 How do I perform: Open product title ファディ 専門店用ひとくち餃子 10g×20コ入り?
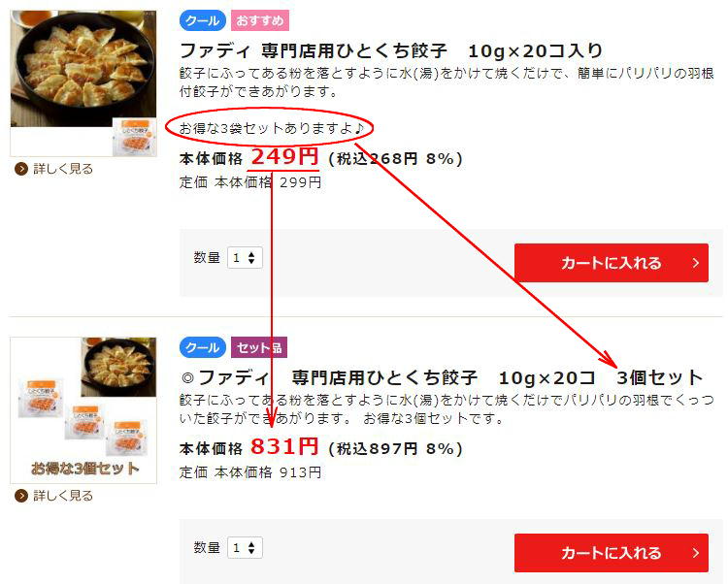(391, 50)
